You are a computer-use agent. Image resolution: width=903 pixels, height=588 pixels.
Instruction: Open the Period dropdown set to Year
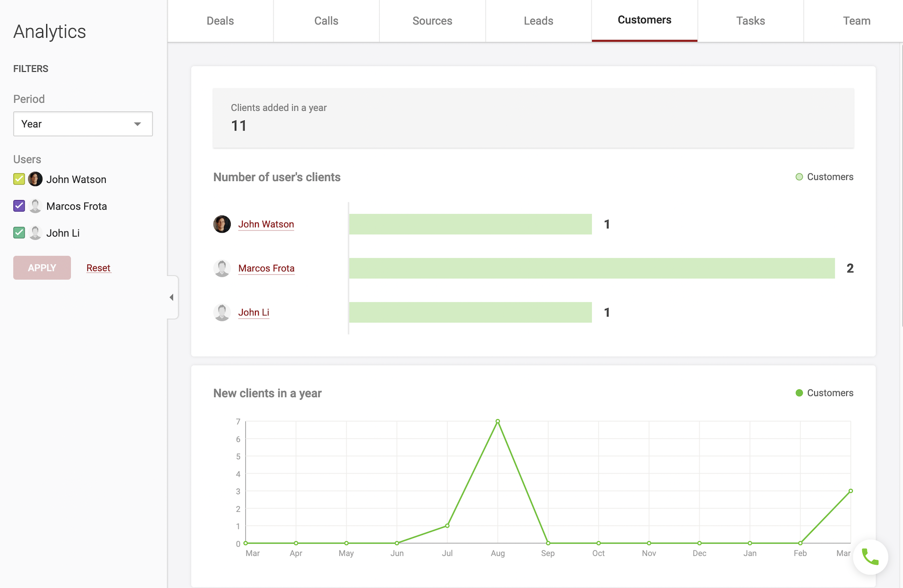[x=83, y=124]
